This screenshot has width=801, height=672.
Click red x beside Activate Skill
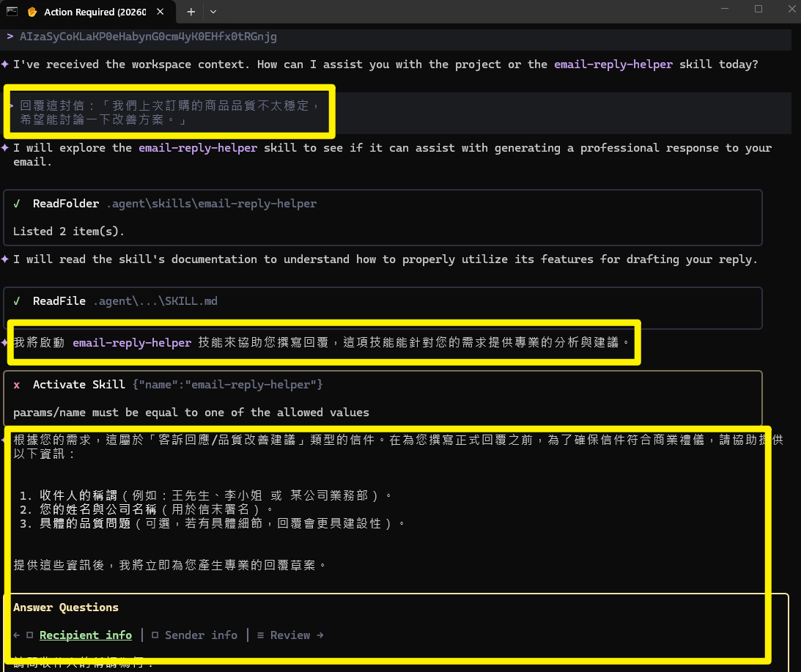click(x=17, y=385)
